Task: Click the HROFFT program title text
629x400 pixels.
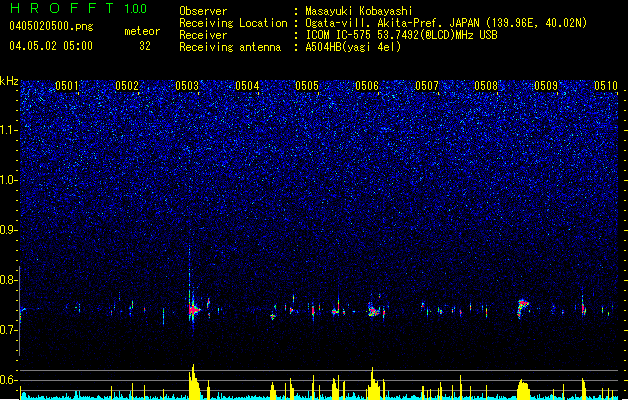Action: (61, 8)
